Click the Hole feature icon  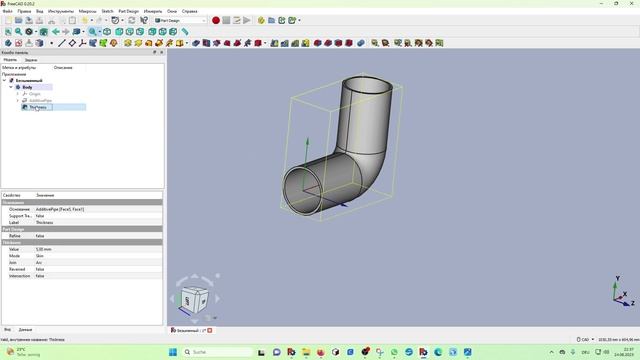[206, 43]
